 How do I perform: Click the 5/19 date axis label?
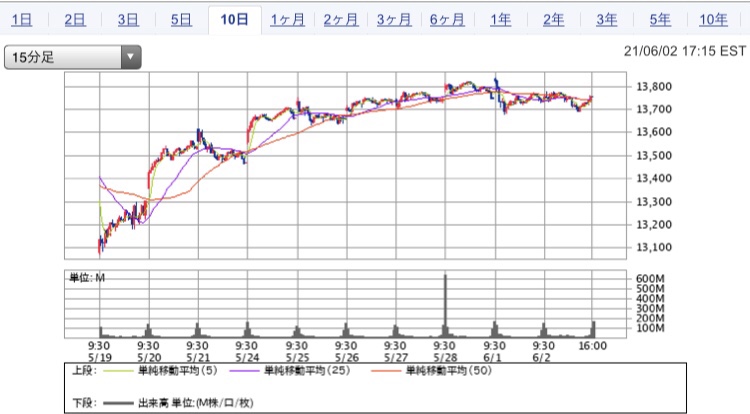pyautogui.click(x=100, y=358)
